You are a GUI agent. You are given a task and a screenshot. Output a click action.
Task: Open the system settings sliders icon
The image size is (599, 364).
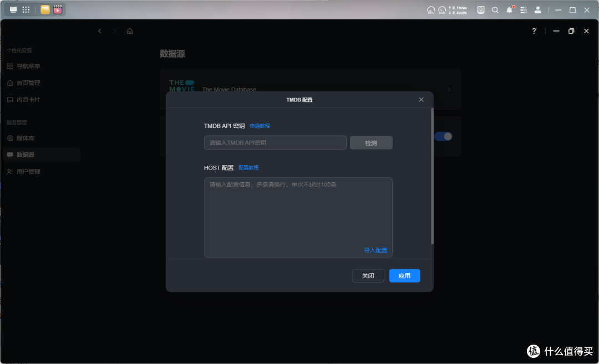524,11
